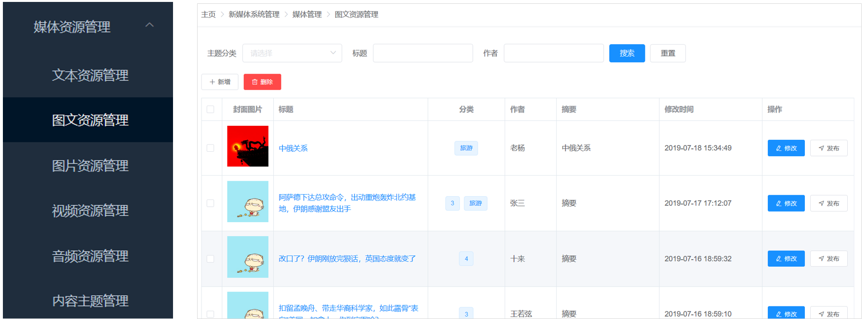
Task: Click the 发布 publish button for 中俄关系
Action: [x=828, y=148]
